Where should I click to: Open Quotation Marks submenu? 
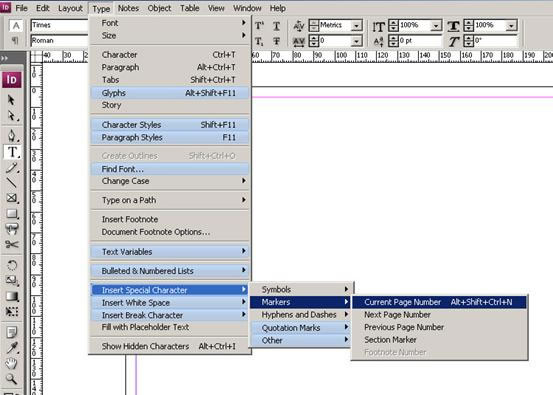(300, 328)
